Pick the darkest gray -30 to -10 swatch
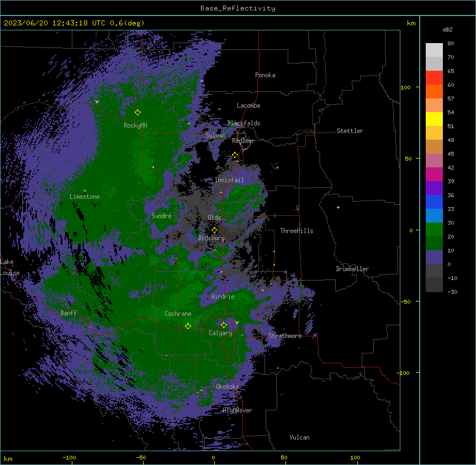This screenshot has width=476, height=465. (434, 285)
